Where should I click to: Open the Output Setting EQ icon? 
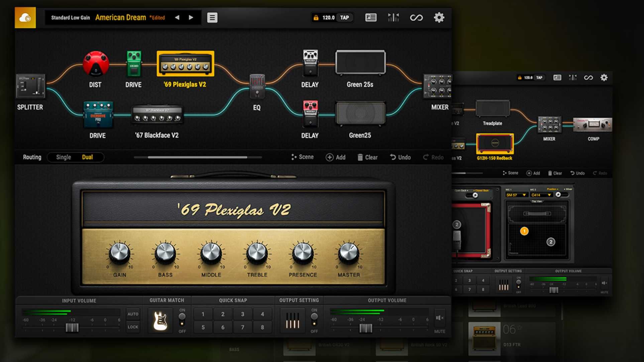[293, 321]
